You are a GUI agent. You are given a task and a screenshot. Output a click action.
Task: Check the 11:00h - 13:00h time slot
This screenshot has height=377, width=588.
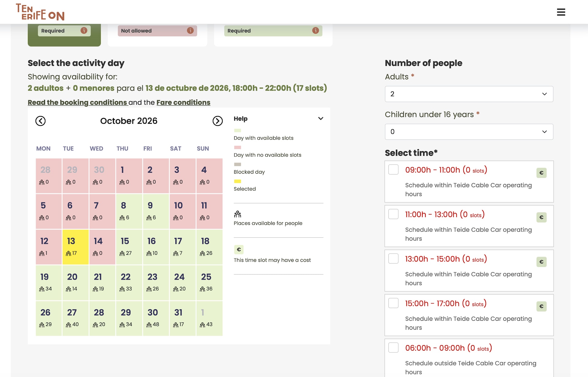click(x=393, y=214)
